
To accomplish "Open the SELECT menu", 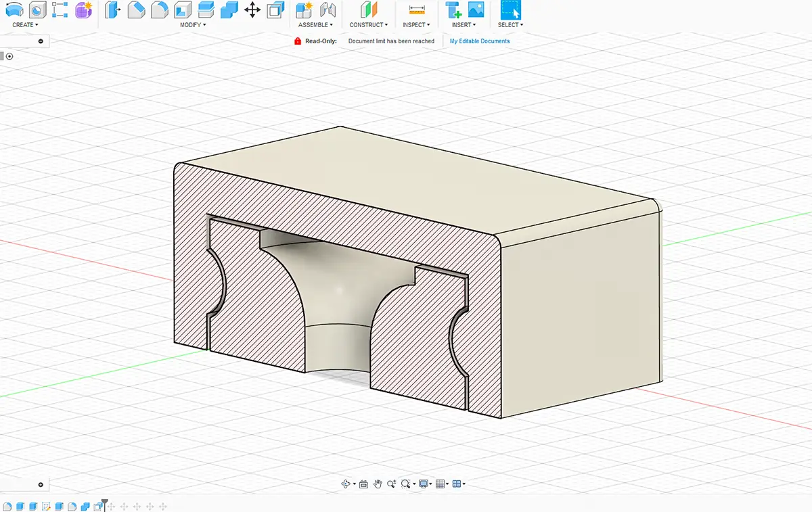I will [x=510, y=25].
